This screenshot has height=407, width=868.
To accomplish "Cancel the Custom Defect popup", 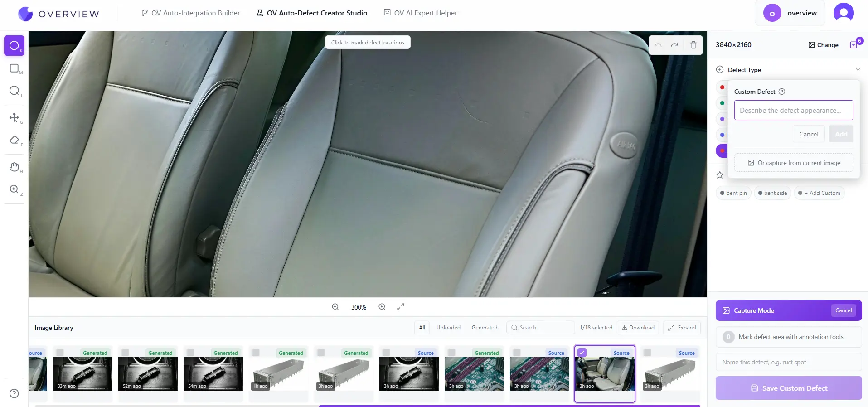I will pos(809,134).
